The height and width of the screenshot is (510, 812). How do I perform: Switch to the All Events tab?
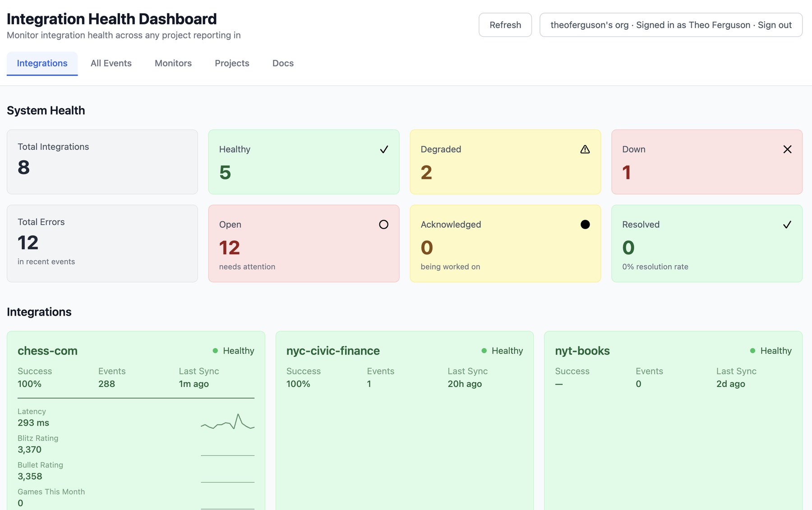[x=111, y=63]
